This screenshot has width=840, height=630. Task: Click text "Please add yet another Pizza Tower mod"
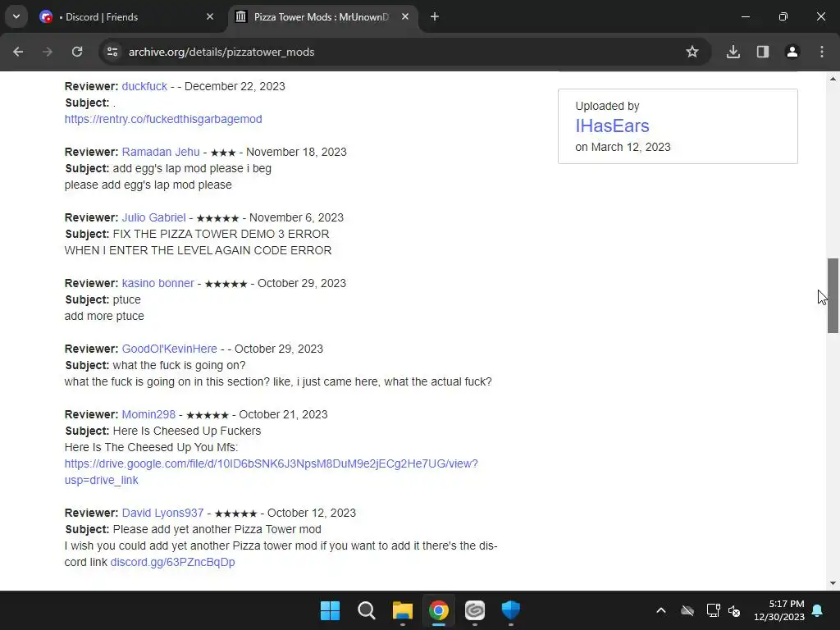[x=217, y=529]
